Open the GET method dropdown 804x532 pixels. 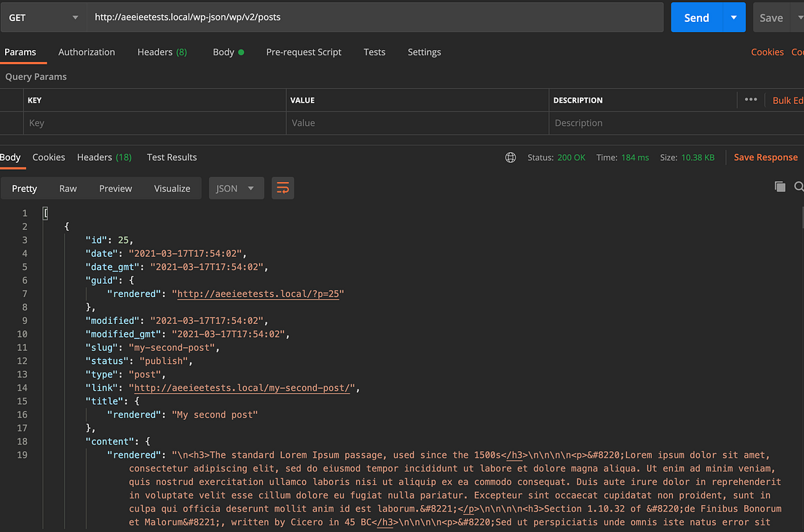pyautogui.click(x=43, y=17)
